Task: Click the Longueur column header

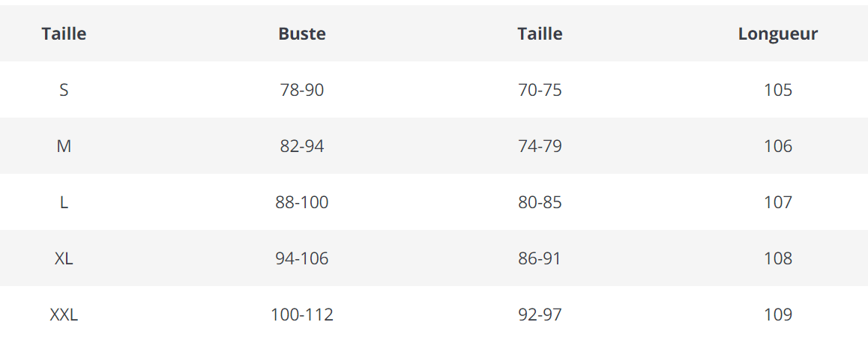Action: click(x=777, y=34)
